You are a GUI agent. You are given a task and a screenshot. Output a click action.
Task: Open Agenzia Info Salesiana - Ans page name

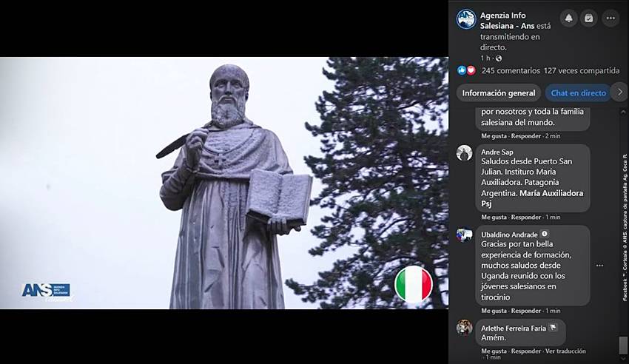pyautogui.click(x=507, y=21)
